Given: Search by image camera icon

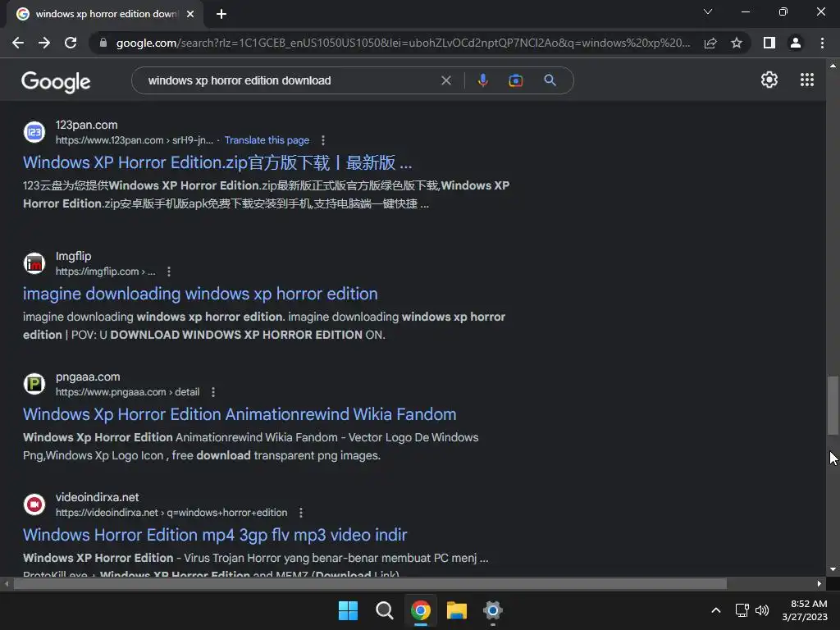Looking at the screenshot, I should tap(515, 80).
